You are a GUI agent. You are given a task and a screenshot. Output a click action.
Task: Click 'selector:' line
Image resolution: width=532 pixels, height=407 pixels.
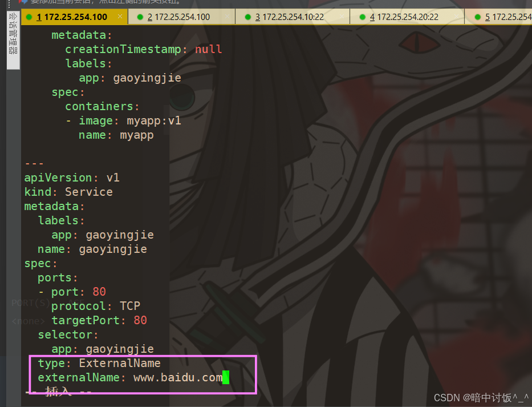68,335
